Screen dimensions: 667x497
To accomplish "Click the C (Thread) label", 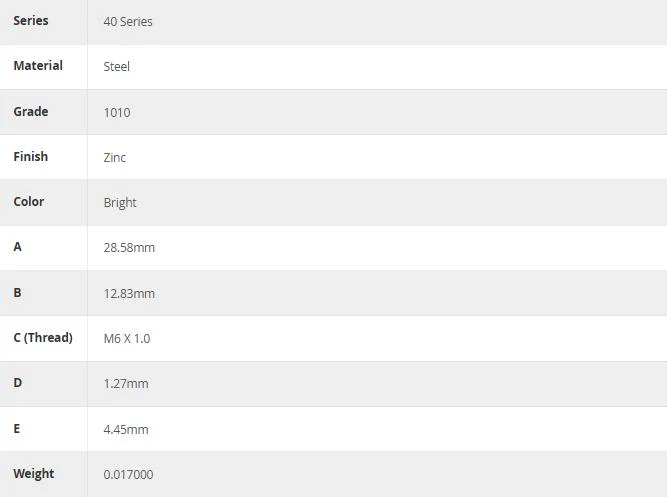I will click(43, 338).
